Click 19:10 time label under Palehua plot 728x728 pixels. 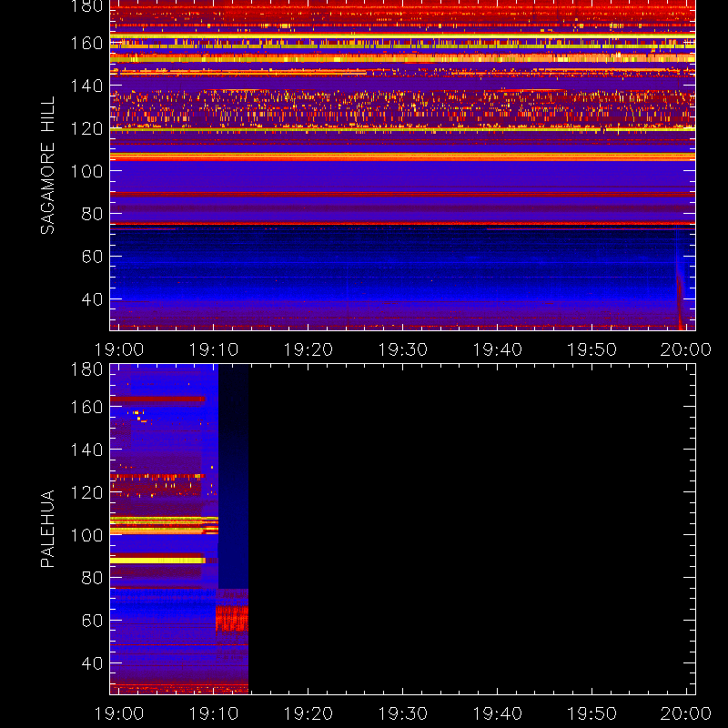tap(214, 713)
